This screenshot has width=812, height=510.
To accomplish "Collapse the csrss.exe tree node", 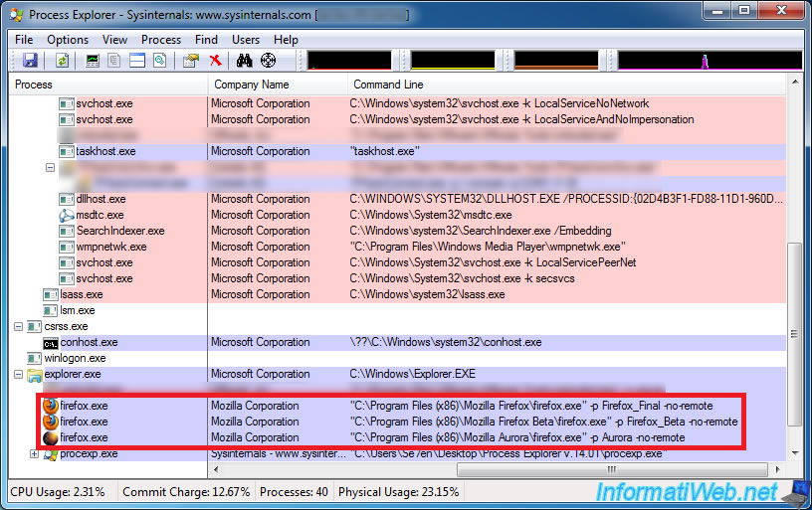I will tap(19, 326).
